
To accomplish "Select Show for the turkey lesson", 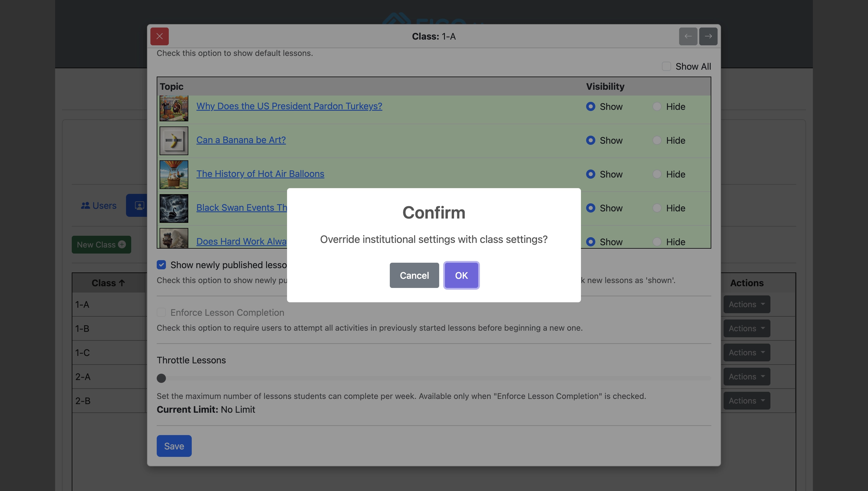I will click(591, 106).
